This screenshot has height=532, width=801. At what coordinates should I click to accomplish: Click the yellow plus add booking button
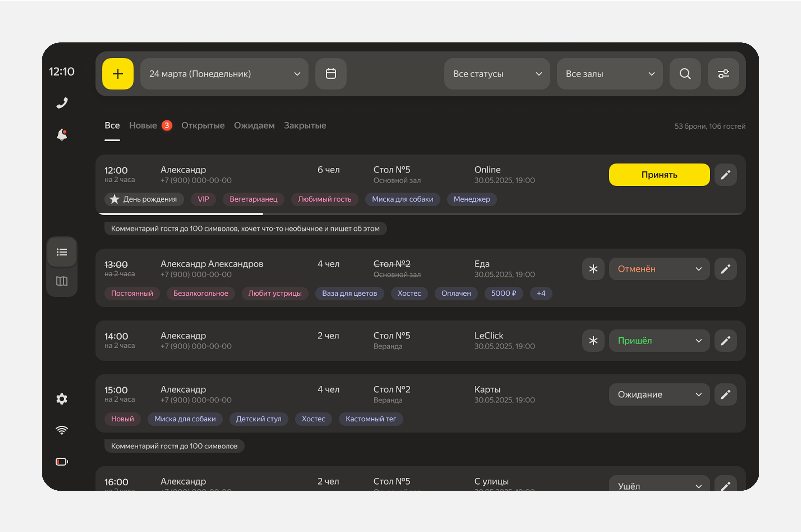[118, 74]
